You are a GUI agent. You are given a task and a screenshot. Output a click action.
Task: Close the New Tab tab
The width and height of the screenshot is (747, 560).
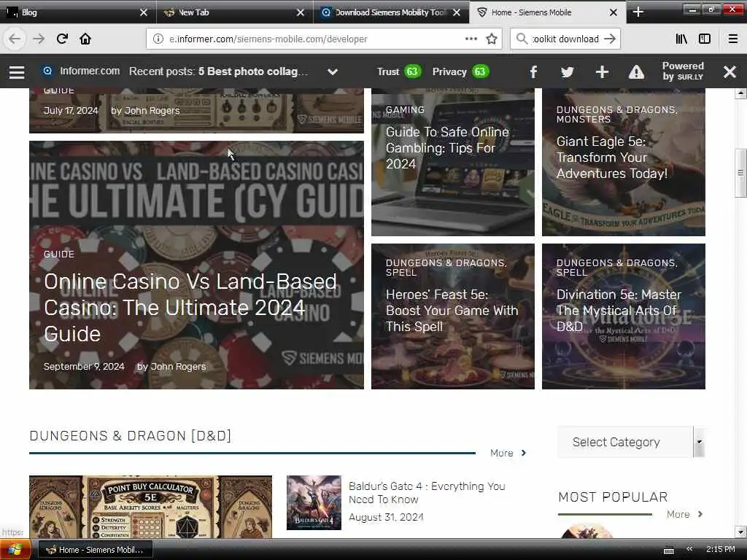(x=300, y=12)
